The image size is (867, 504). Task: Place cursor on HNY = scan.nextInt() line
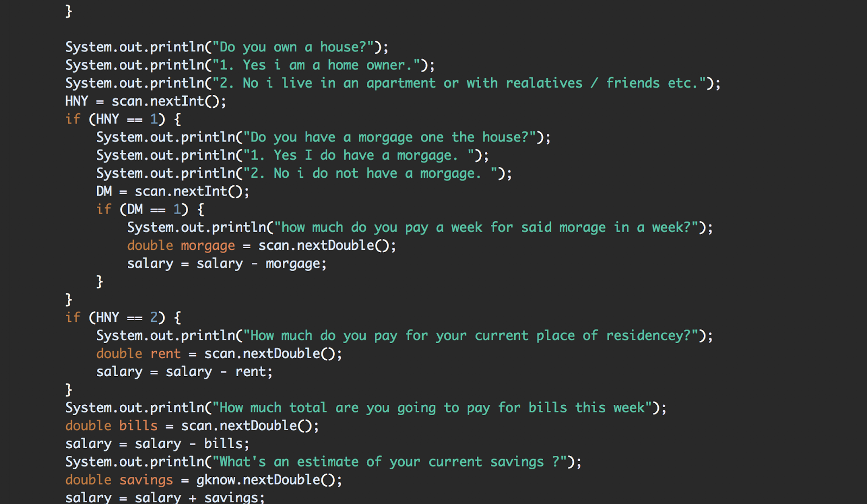tap(146, 101)
